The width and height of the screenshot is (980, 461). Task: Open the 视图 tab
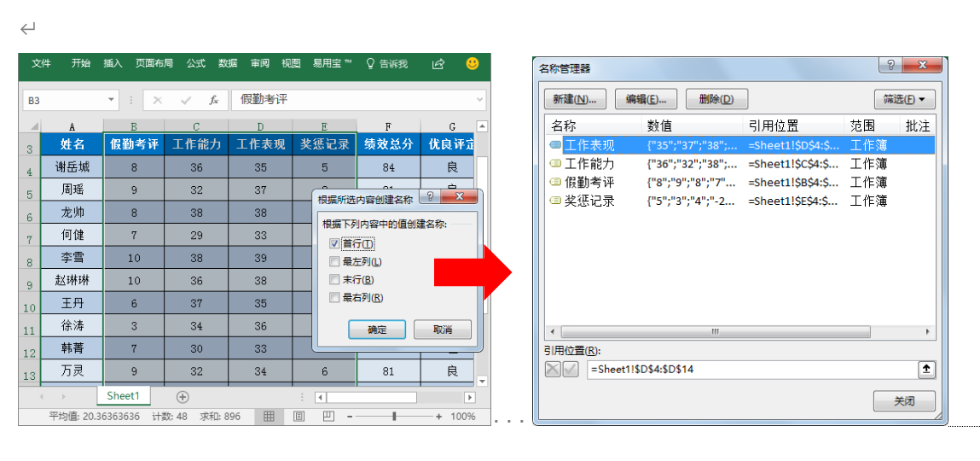pos(291,63)
